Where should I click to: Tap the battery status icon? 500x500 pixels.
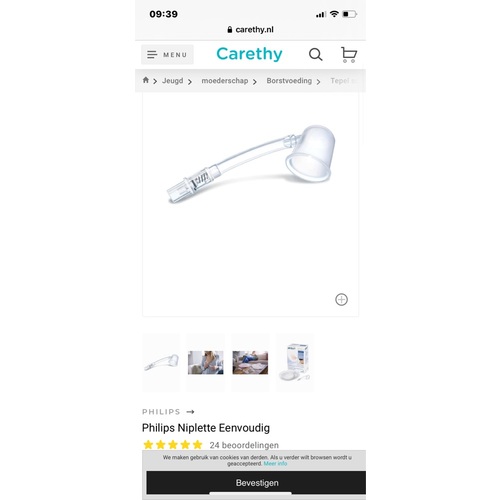(350, 14)
